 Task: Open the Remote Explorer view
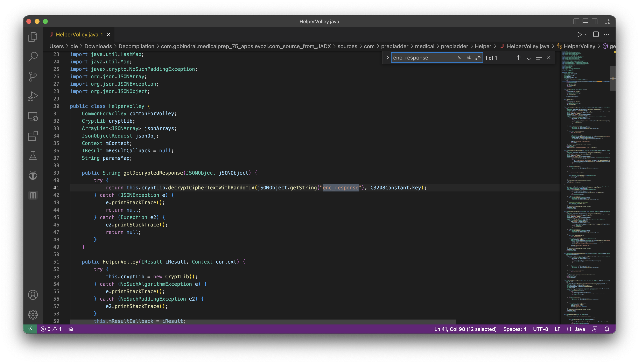point(33,116)
